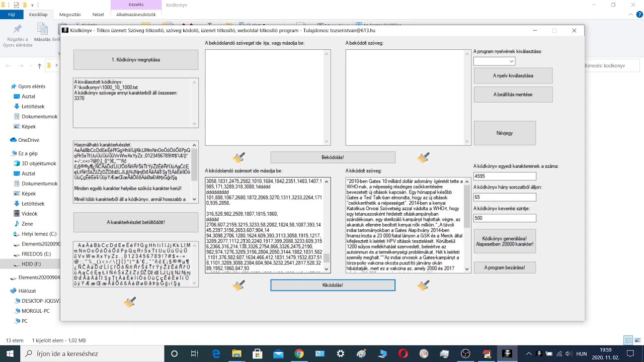Switch Explorer to details view button
The image size is (644, 362).
(x=628, y=340)
